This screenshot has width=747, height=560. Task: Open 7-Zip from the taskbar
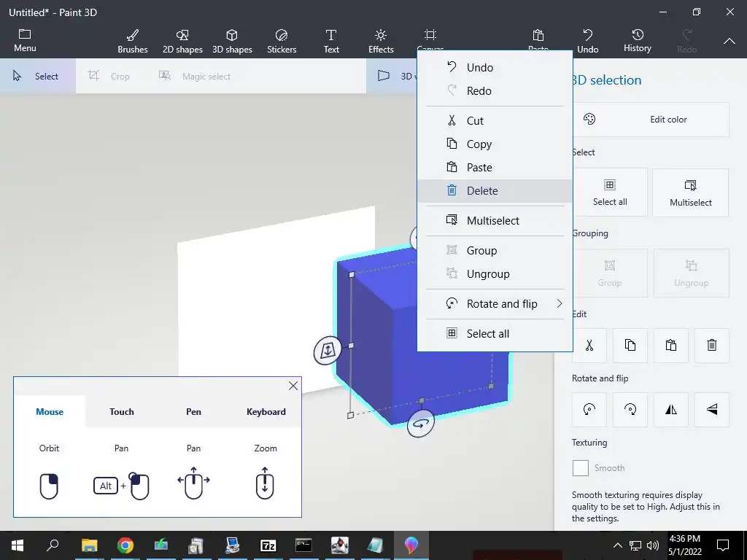268,545
